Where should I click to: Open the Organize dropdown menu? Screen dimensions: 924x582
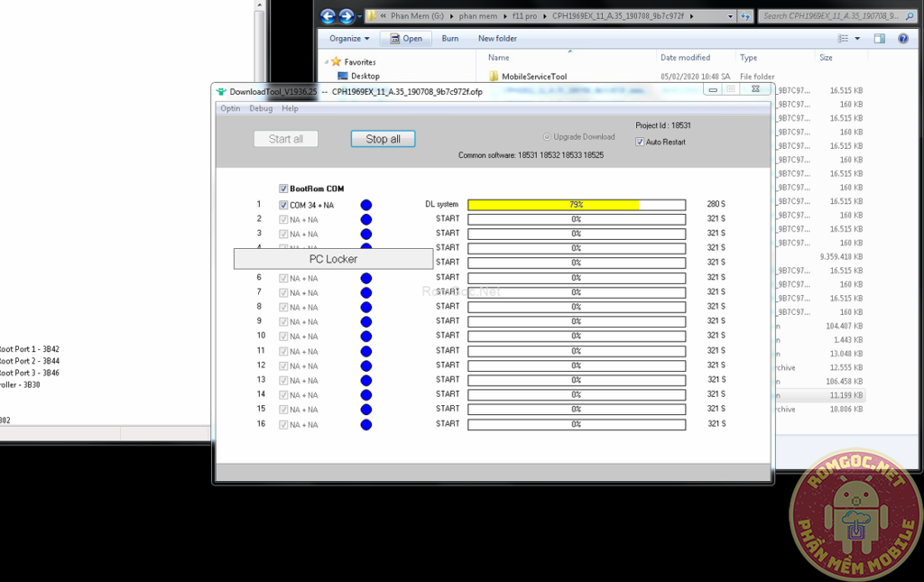349,39
